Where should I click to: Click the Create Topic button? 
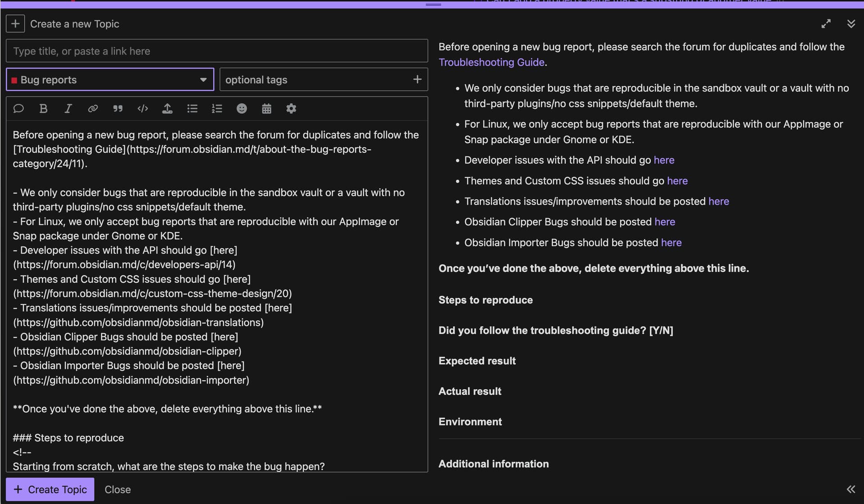tap(50, 489)
